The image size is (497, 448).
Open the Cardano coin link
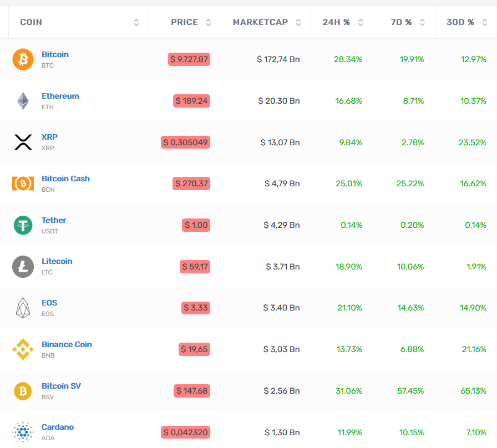click(x=58, y=427)
